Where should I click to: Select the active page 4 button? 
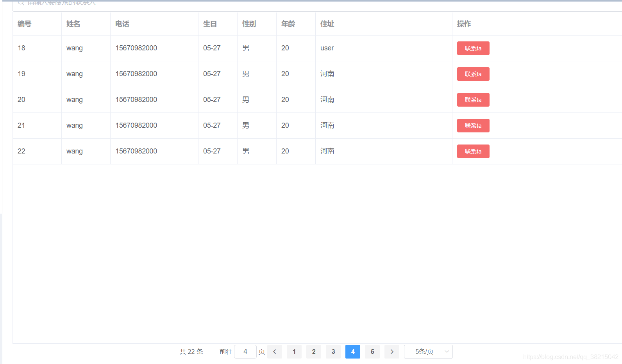point(353,352)
